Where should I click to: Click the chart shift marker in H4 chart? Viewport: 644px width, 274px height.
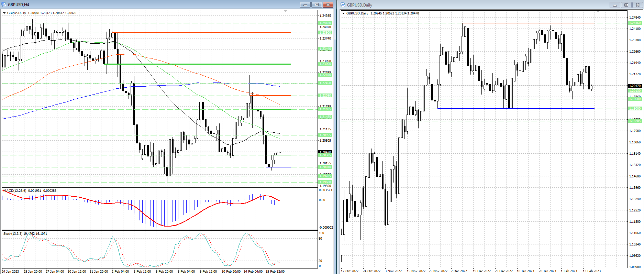285,12
